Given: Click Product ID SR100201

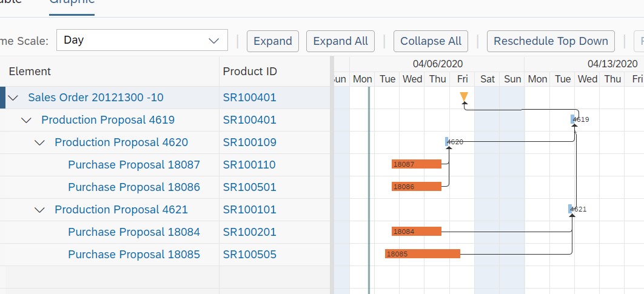Looking at the screenshot, I should pyautogui.click(x=249, y=232).
